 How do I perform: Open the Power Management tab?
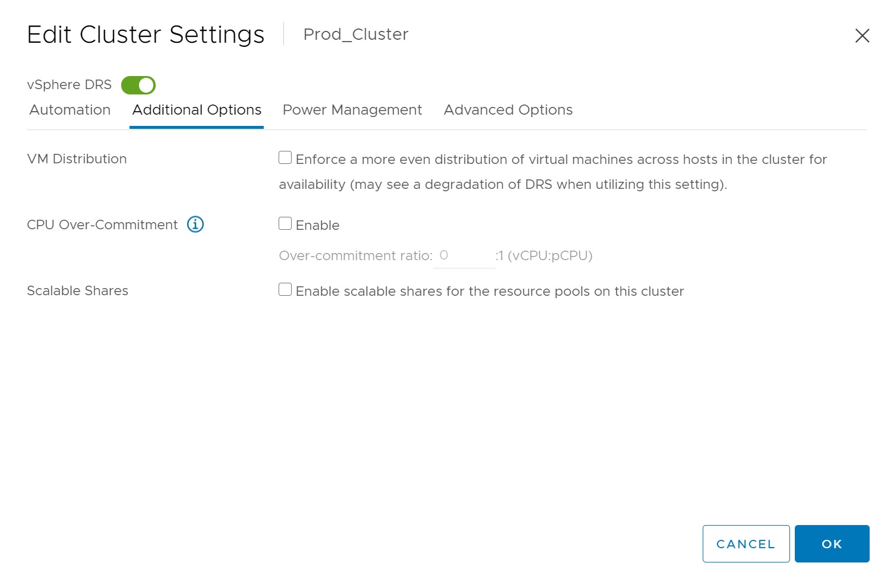pyautogui.click(x=352, y=110)
